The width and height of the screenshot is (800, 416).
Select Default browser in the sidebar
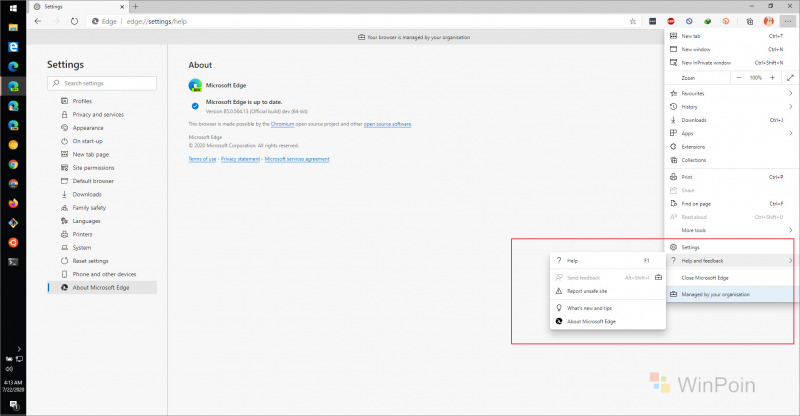(x=103, y=181)
